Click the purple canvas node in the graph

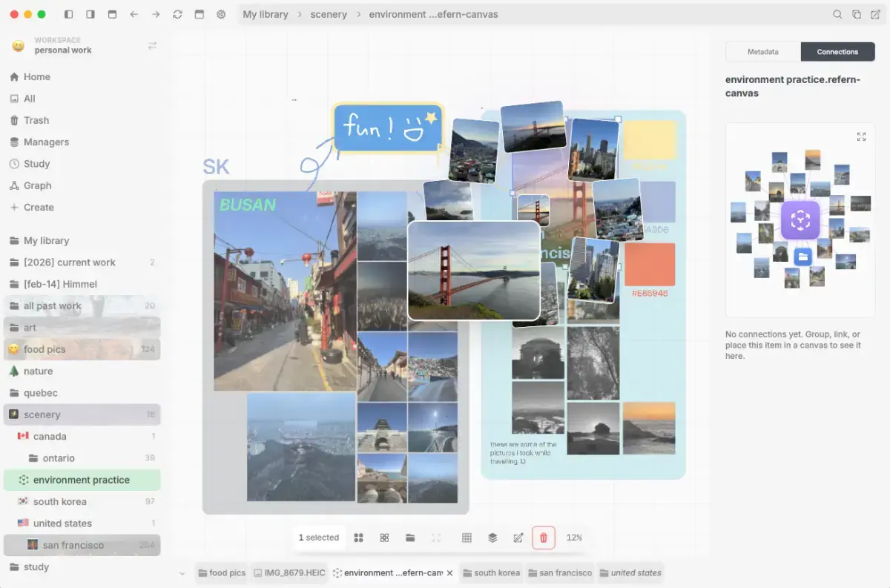coord(800,220)
